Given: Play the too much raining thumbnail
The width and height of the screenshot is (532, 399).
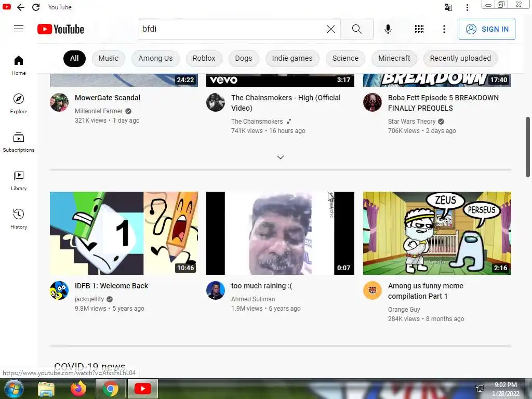Looking at the screenshot, I should (280, 233).
